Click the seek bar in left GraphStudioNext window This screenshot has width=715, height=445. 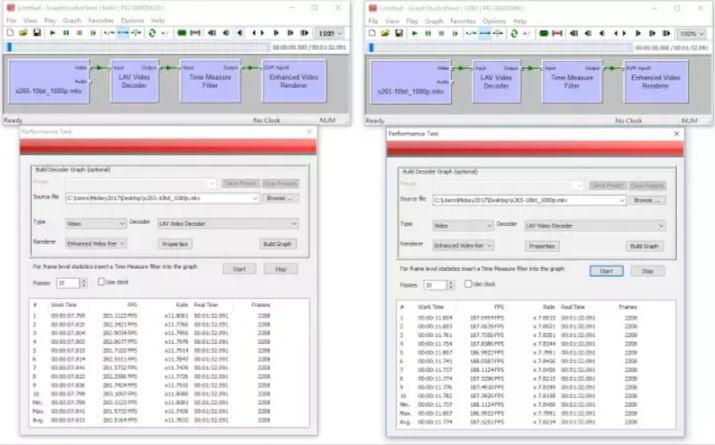coord(138,47)
